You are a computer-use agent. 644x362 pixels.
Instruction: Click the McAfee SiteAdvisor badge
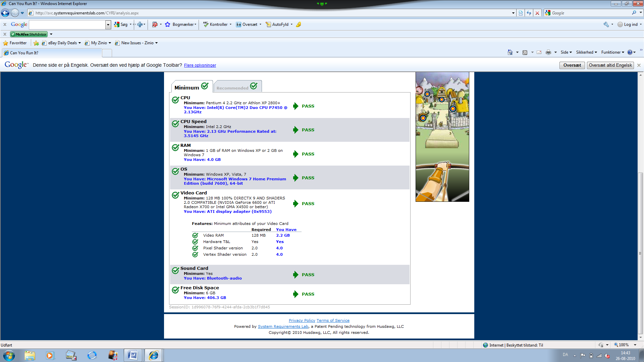click(29, 34)
